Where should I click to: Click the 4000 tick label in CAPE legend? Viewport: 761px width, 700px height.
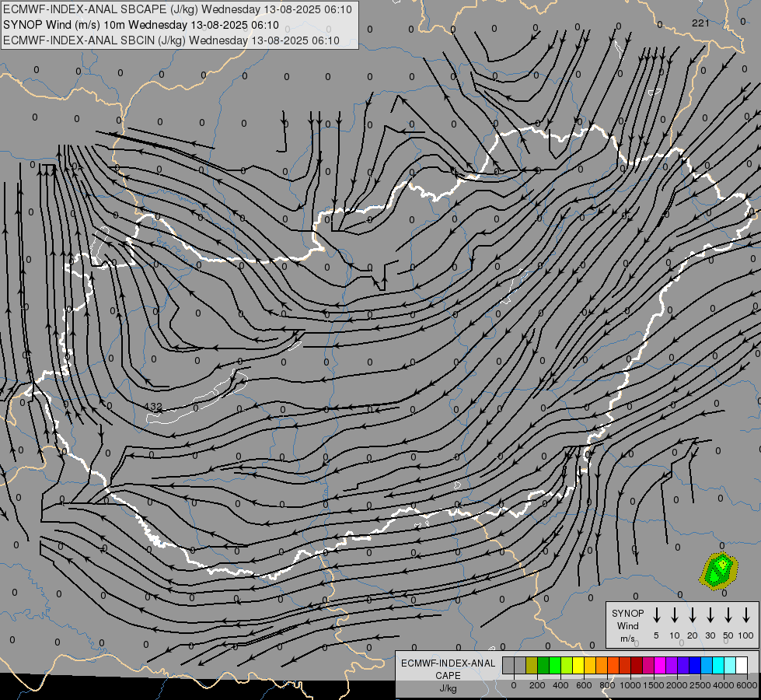pyautogui.click(x=724, y=685)
